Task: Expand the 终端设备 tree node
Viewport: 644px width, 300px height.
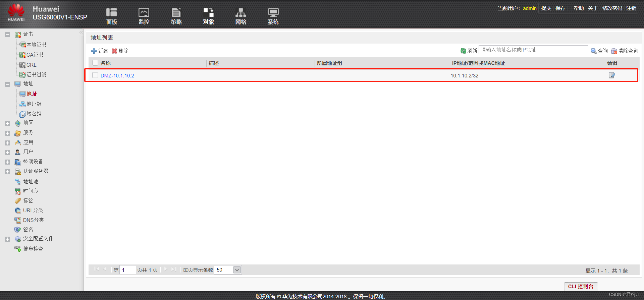Action: [x=7, y=162]
